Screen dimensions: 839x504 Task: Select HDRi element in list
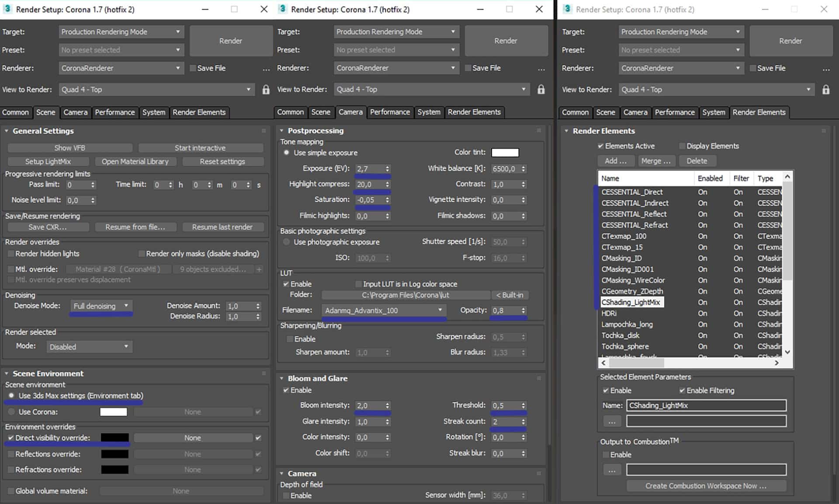click(609, 314)
